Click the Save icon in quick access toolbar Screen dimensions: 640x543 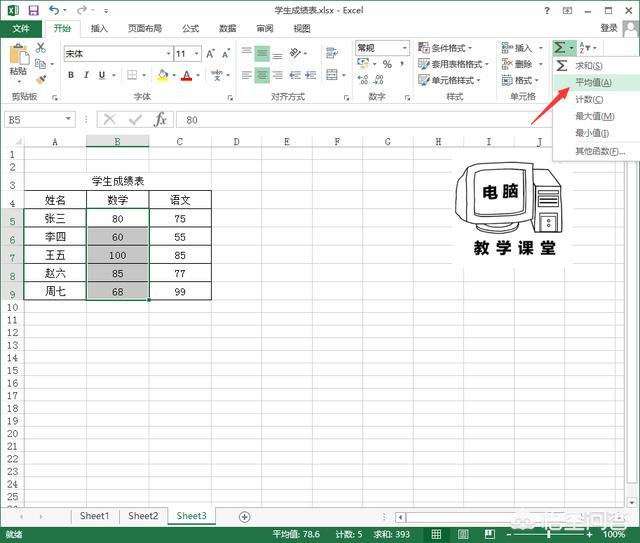33,10
